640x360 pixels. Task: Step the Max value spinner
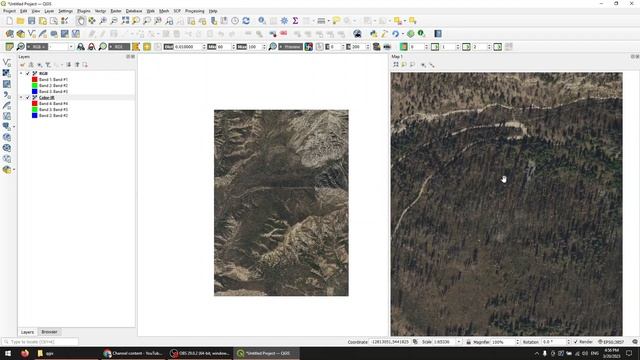point(264,47)
